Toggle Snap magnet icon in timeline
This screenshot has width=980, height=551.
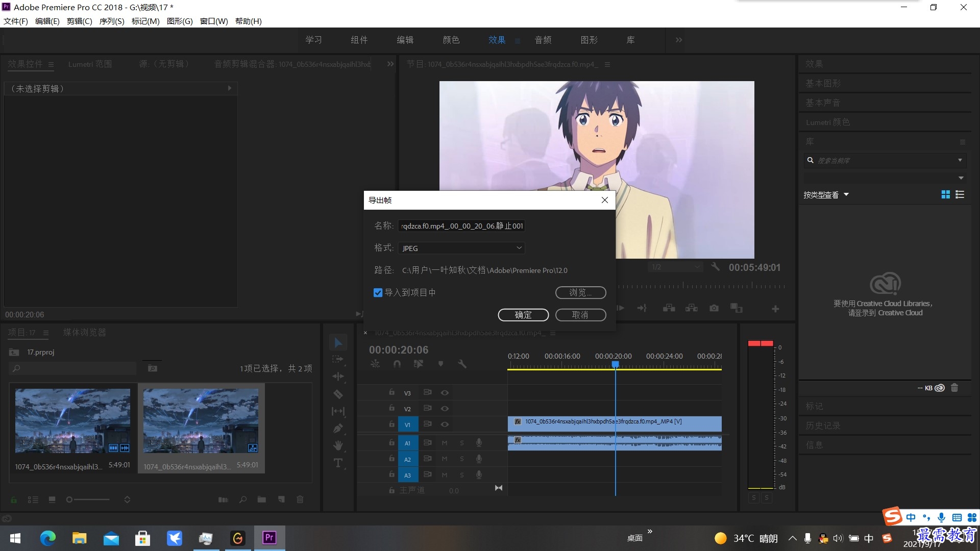[x=397, y=364]
